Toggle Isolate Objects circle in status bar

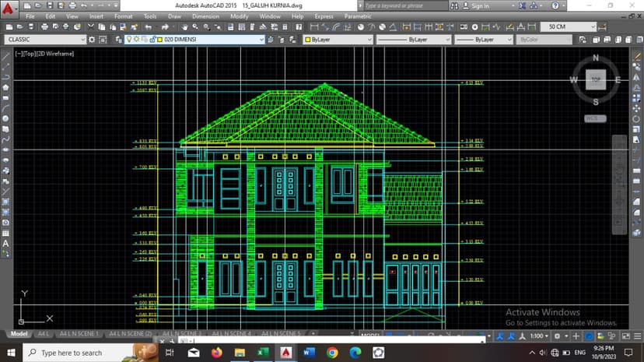pyautogui.click(x=589, y=336)
